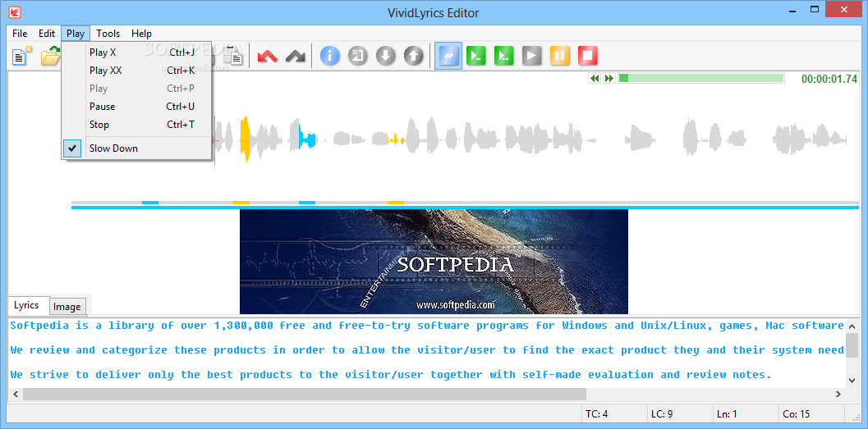The image size is (868, 429).
Task: Click the gray Redo arrow
Action: click(296, 56)
